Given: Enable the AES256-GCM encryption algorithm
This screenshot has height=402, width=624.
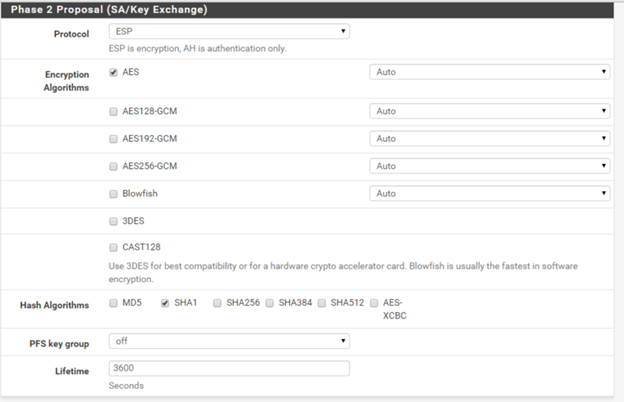Looking at the screenshot, I should [x=113, y=165].
